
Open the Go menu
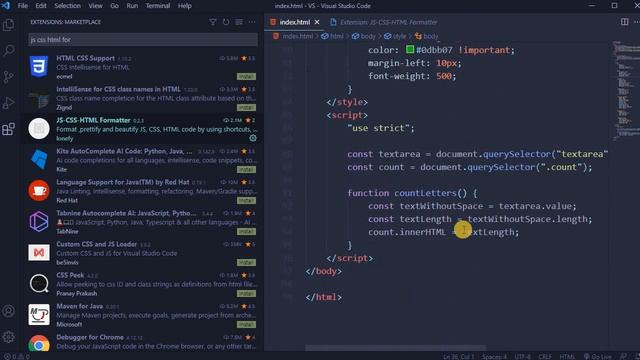click(x=115, y=6)
